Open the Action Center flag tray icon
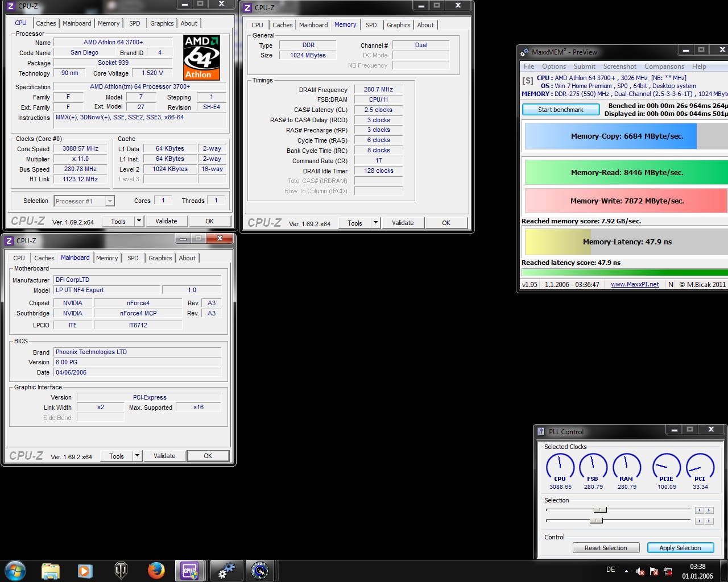 coord(654,571)
